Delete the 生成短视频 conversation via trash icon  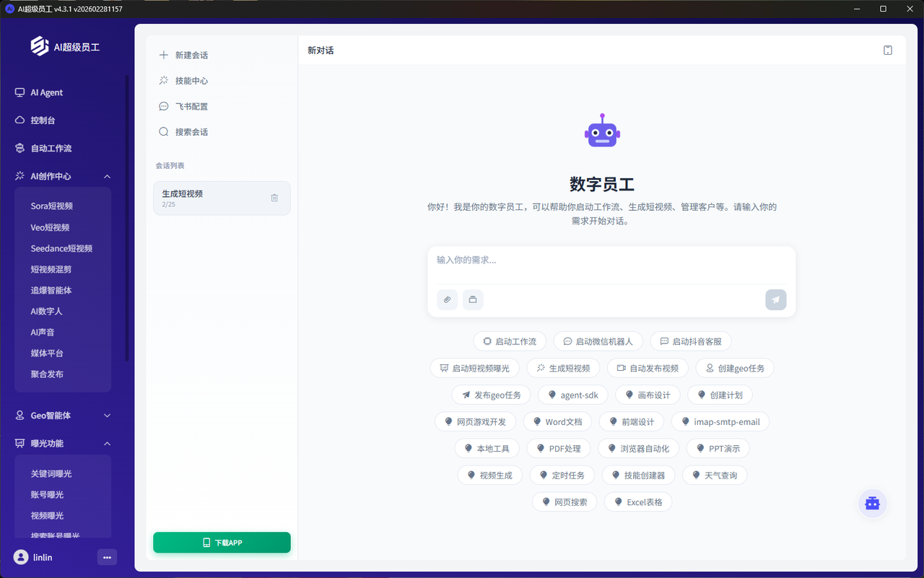coord(274,198)
